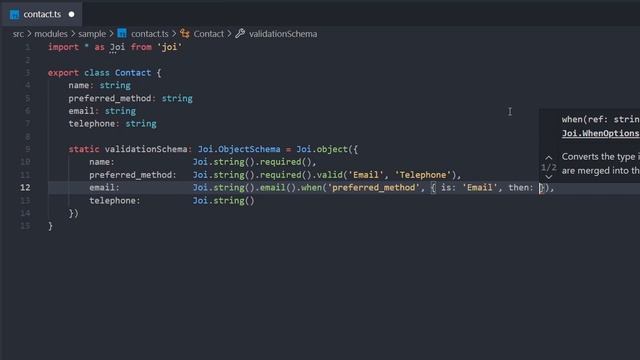This screenshot has width=640, height=360.
Task: Show next signature in parameter hint
Action: pos(549,177)
